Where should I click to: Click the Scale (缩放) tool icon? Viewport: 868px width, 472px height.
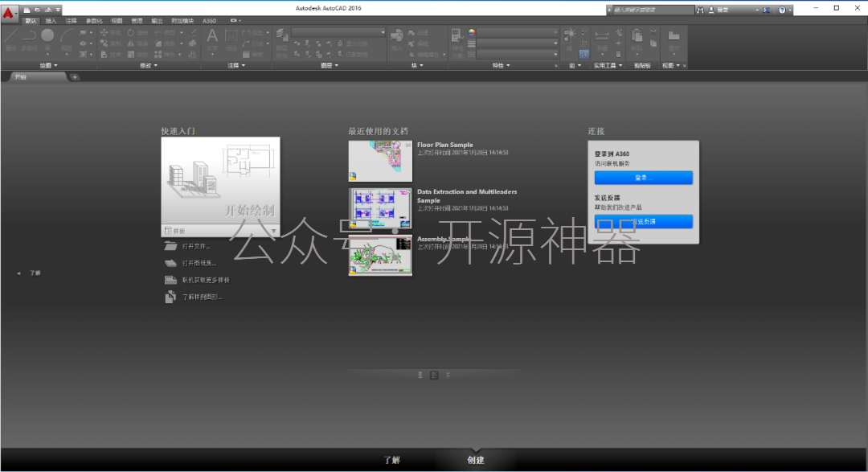(131, 55)
